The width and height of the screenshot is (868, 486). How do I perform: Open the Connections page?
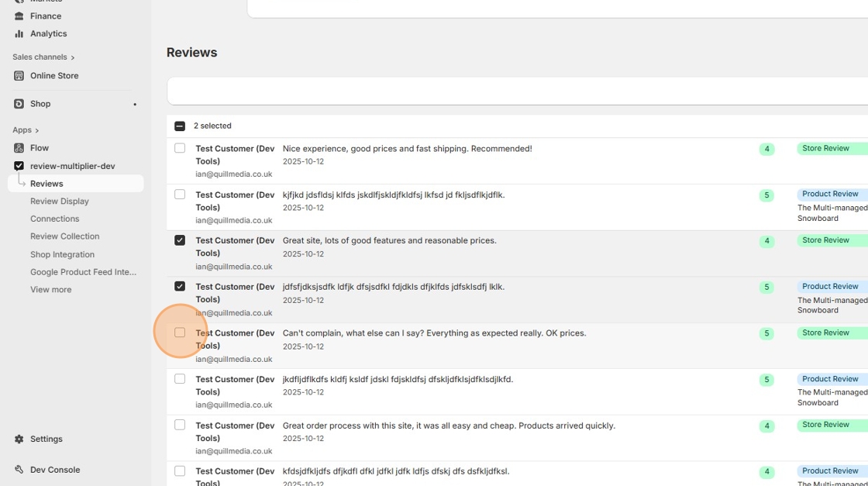(x=54, y=218)
